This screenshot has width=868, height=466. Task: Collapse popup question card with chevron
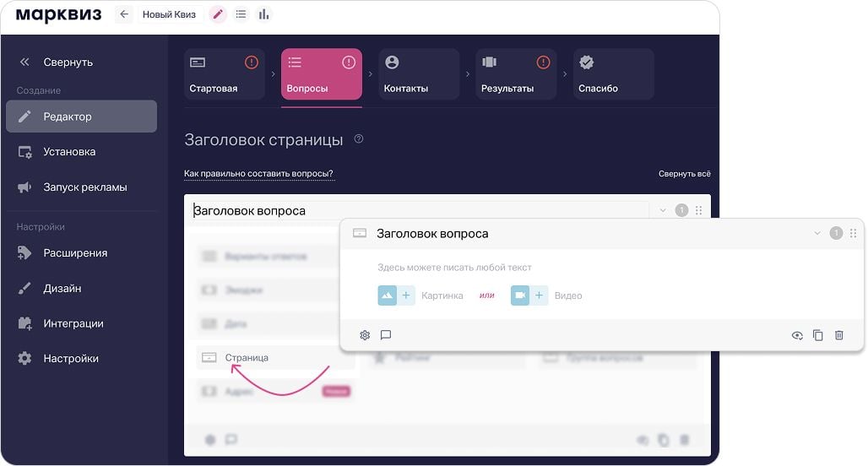click(x=817, y=234)
